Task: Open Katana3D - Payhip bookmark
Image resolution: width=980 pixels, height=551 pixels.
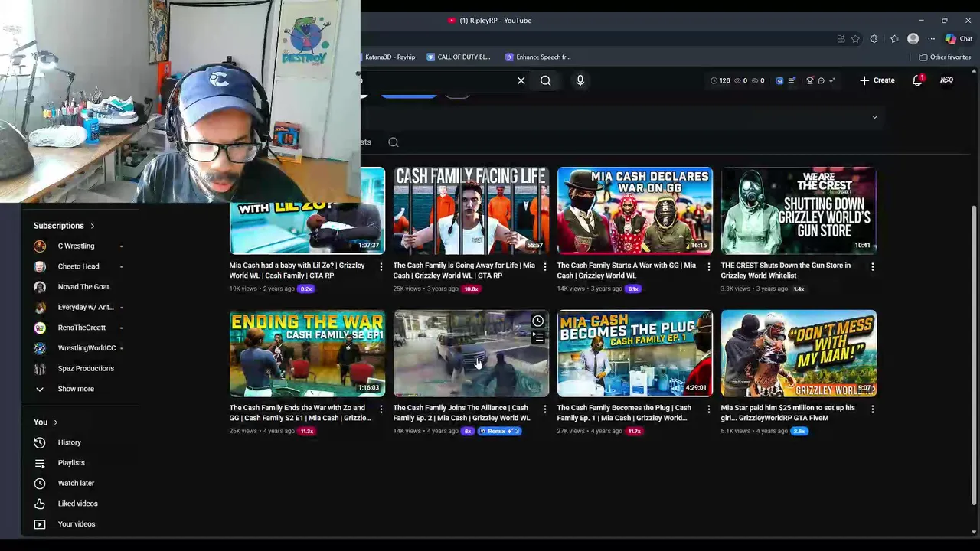Action: coord(390,57)
